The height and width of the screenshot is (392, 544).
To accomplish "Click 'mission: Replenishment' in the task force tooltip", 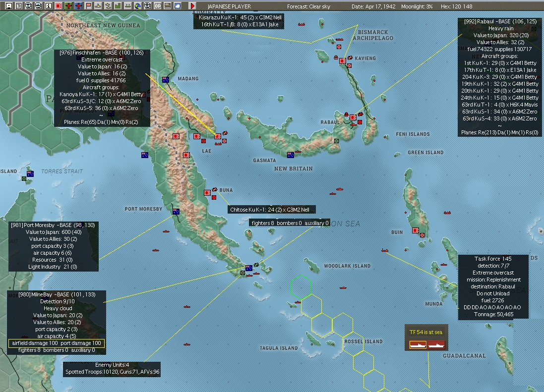I will click(493, 280).
